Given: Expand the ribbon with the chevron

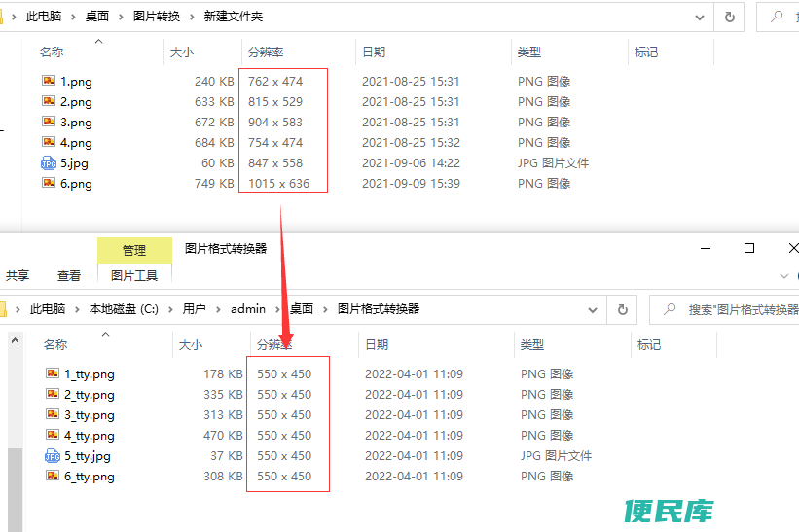Looking at the screenshot, I should tap(783, 276).
